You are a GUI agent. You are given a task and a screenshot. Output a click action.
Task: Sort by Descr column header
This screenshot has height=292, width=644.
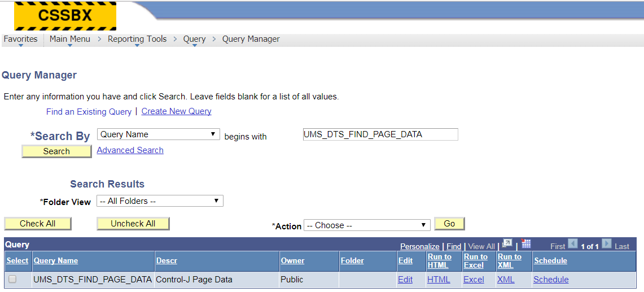(167, 261)
